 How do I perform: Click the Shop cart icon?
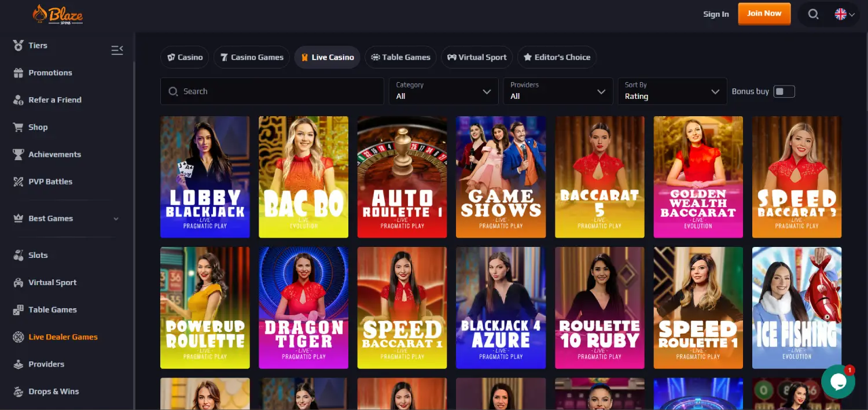pyautogui.click(x=18, y=127)
